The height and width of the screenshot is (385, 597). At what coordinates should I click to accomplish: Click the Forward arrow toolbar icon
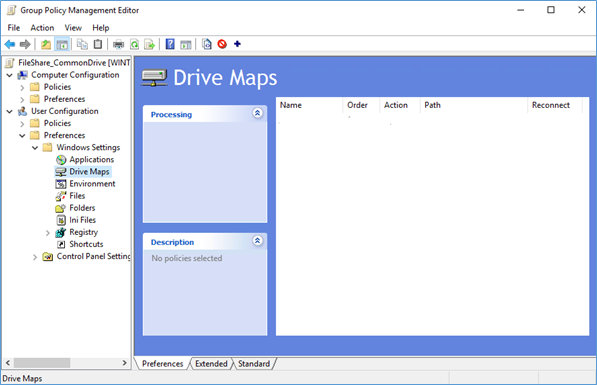point(25,45)
